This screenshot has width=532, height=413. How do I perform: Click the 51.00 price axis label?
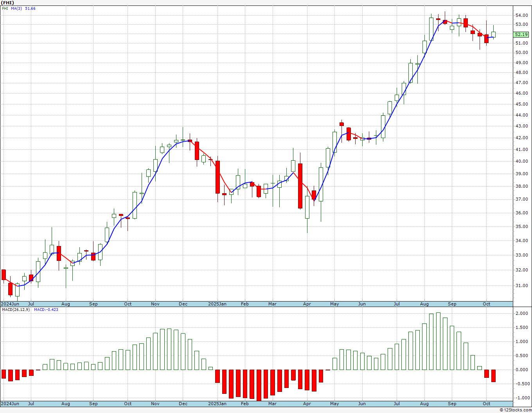tap(521, 43)
